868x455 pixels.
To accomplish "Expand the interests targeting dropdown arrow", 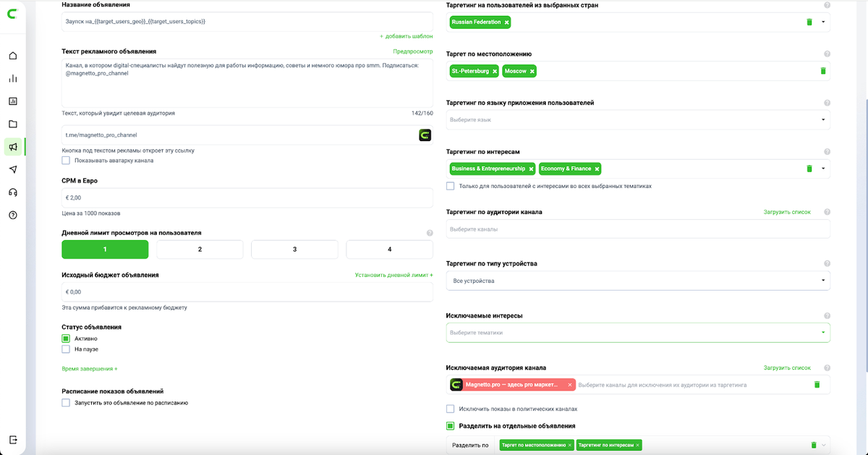I will [x=823, y=169].
